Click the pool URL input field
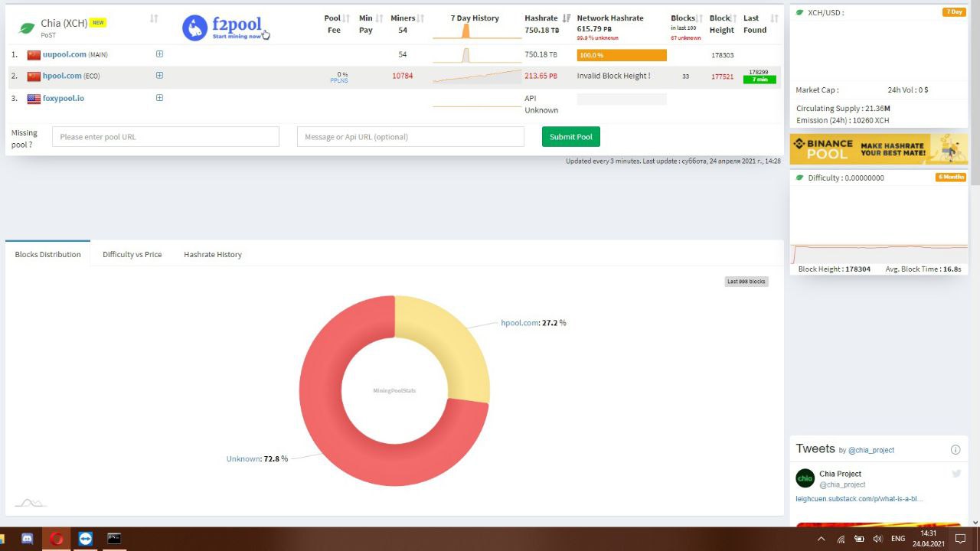The image size is (980, 551). pos(165,137)
